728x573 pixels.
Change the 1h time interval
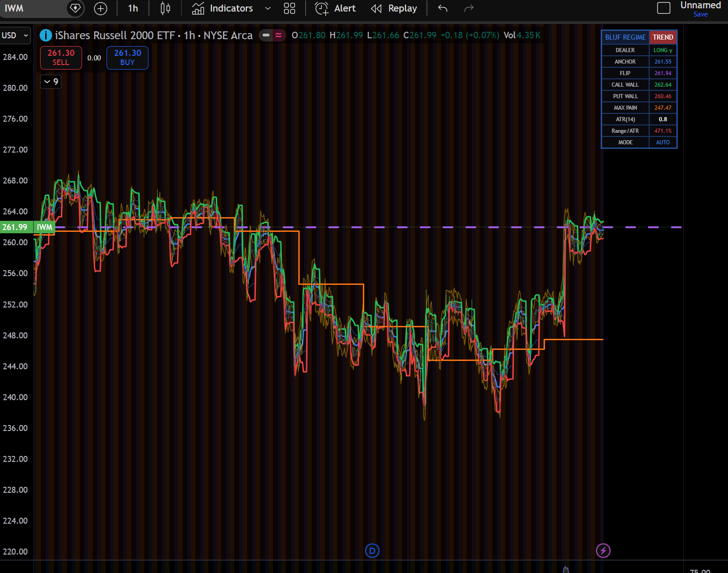[133, 8]
